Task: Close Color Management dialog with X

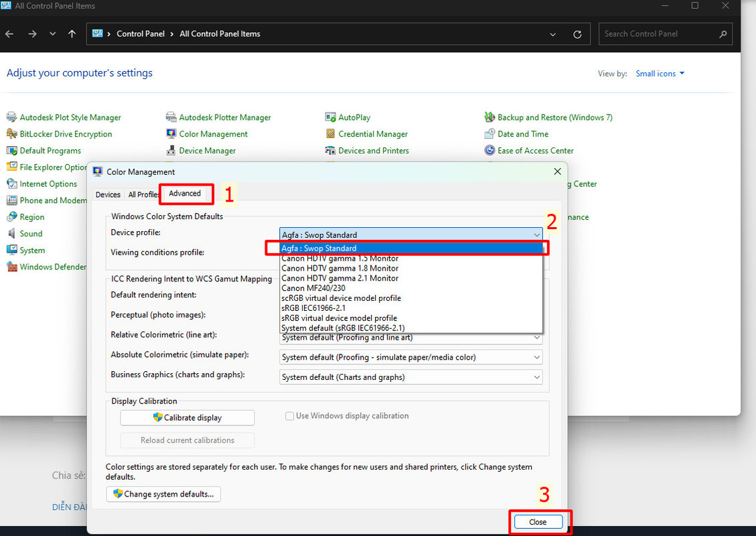Action: [557, 172]
